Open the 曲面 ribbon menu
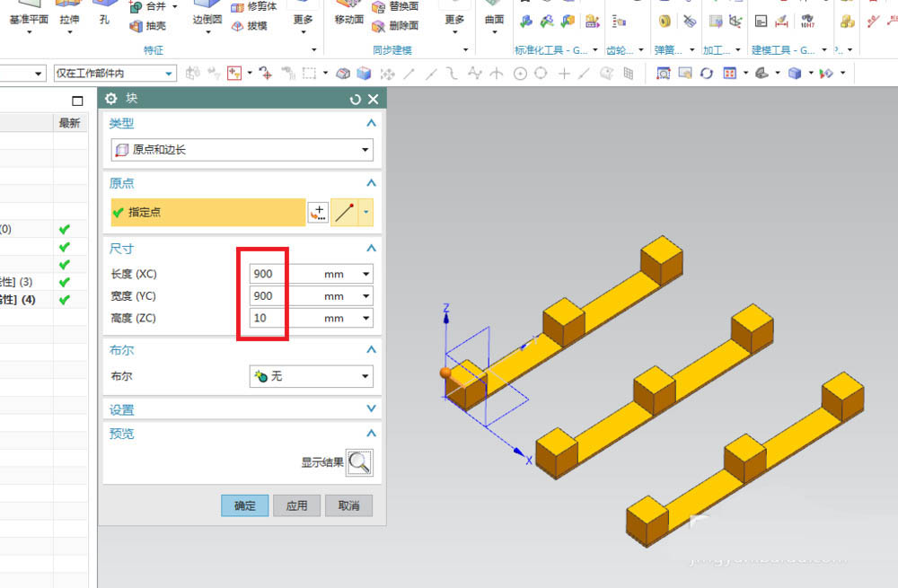The image size is (898, 588). point(494,20)
